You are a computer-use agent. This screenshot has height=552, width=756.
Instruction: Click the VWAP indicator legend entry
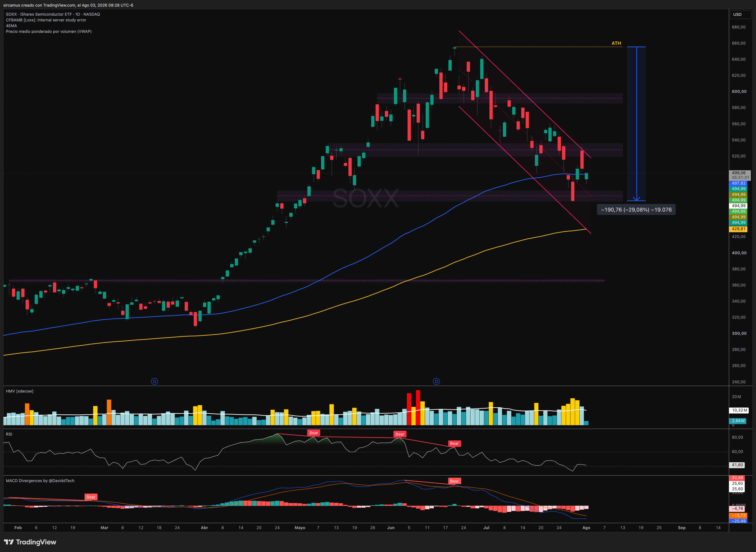48,31
